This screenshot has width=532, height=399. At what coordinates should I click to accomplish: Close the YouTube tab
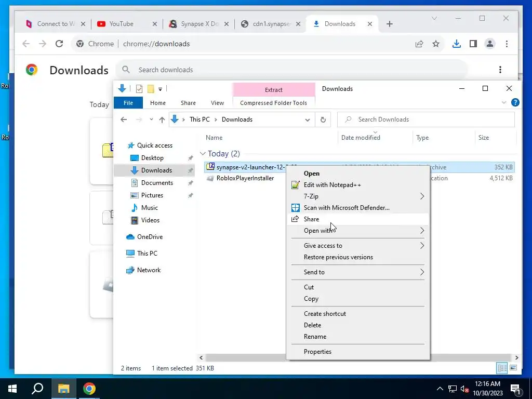(x=155, y=24)
